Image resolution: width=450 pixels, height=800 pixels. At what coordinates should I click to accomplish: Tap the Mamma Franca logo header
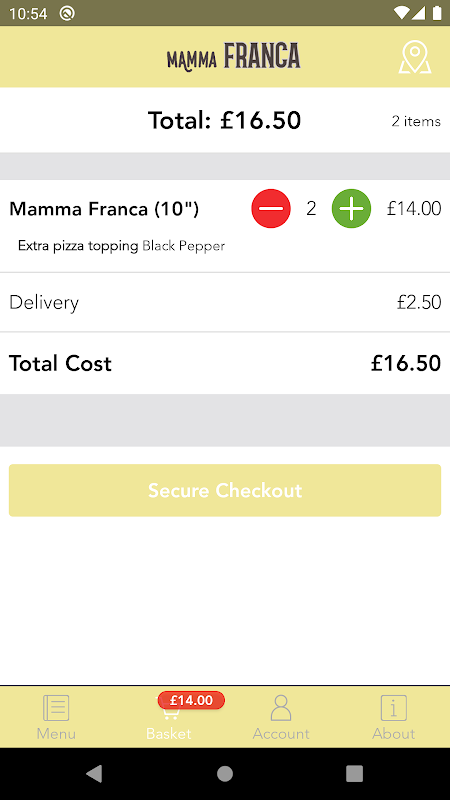(233, 56)
